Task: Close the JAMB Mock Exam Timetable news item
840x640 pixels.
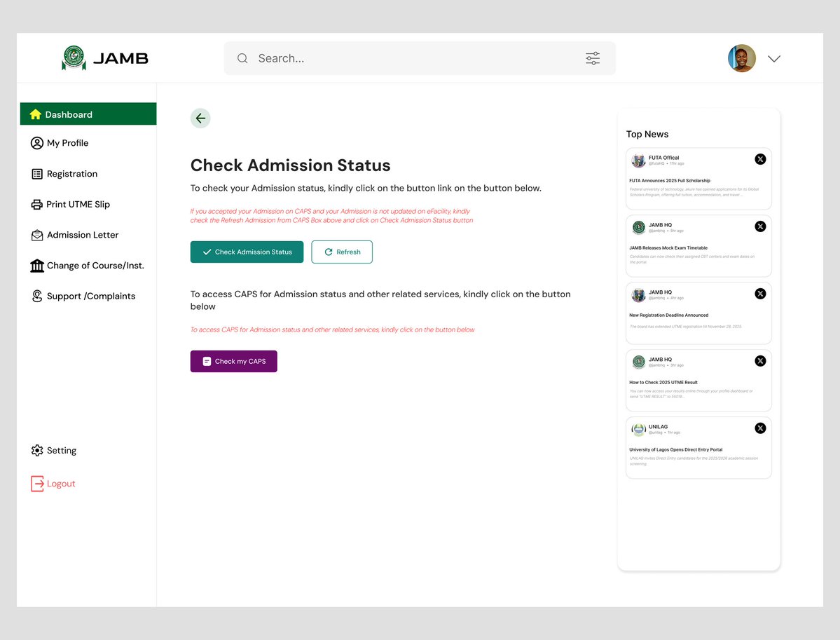Action: click(x=760, y=226)
